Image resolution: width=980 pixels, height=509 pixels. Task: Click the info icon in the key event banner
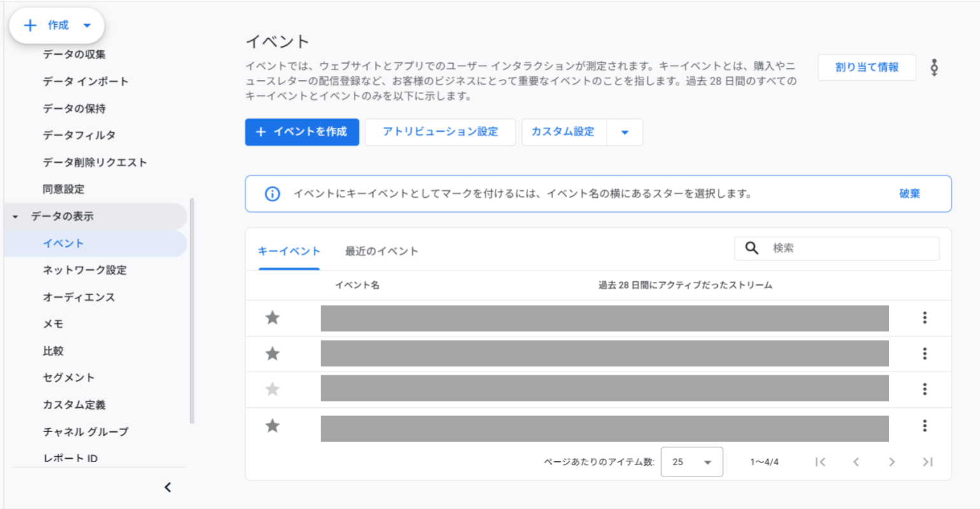(272, 193)
